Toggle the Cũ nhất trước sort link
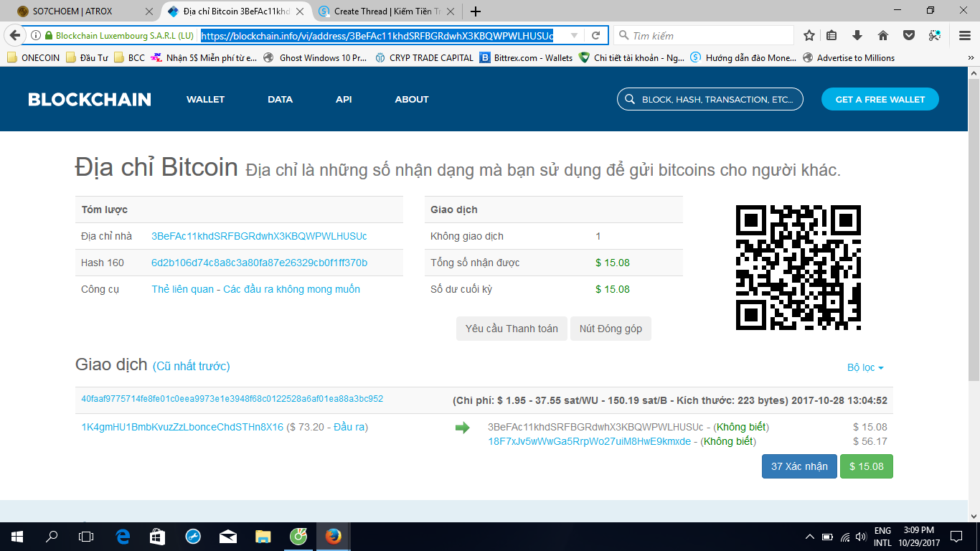This screenshot has height=551, width=980. (191, 366)
